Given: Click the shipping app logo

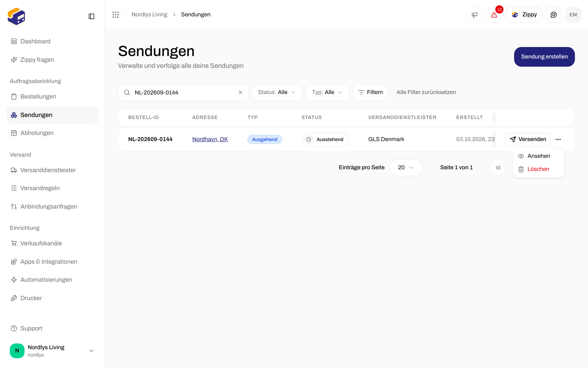Looking at the screenshot, I should [16, 16].
